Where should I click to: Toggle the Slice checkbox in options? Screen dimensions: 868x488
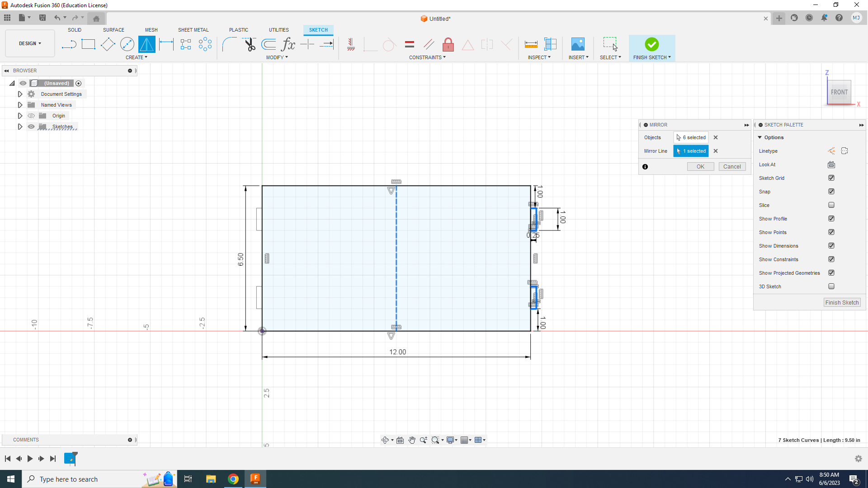tap(831, 205)
